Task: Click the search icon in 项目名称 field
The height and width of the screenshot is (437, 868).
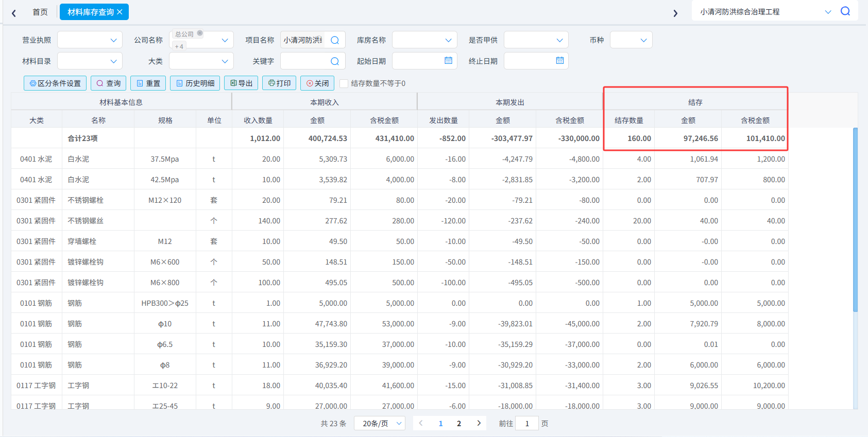Action: (335, 40)
